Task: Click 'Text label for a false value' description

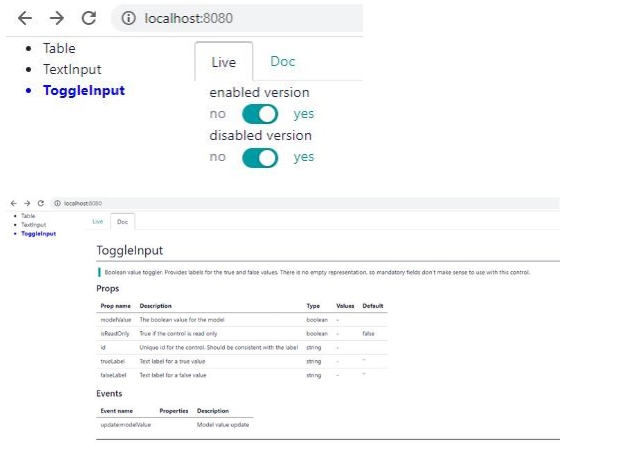Action: pos(173,375)
